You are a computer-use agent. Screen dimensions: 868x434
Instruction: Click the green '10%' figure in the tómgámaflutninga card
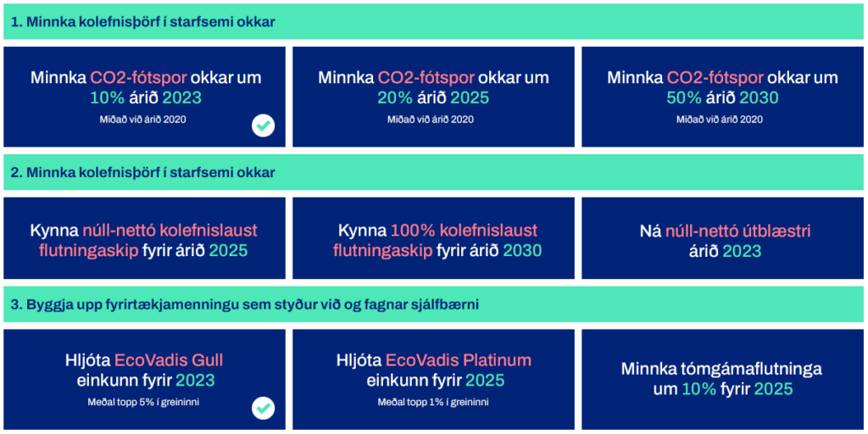(x=699, y=389)
